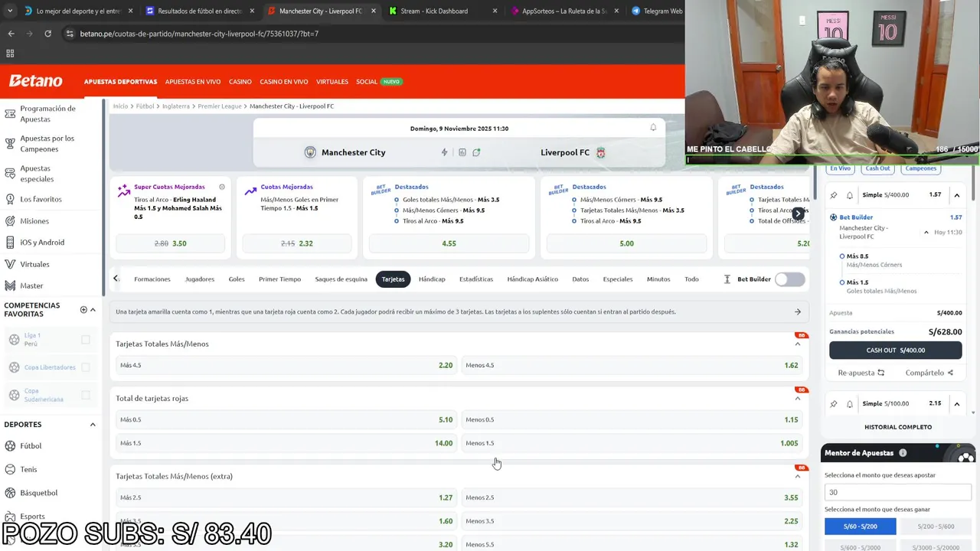This screenshot has width=980, height=551.
Task: Click bell icon on Simple S/400.00 bet
Action: pos(850,195)
